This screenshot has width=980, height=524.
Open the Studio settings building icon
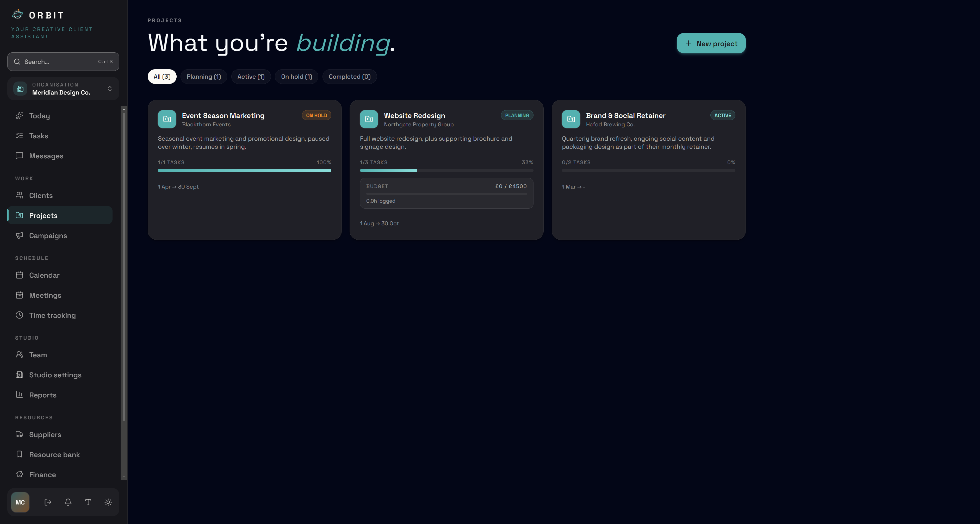19,375
